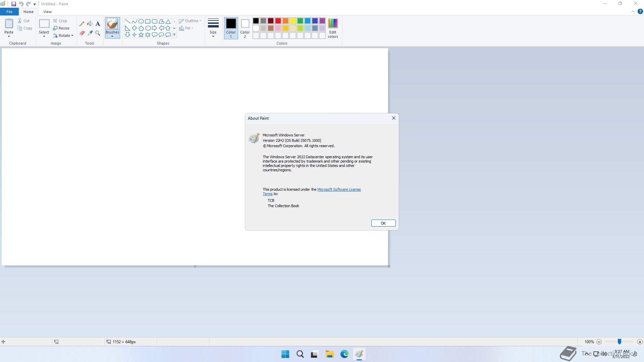644x362 pixels.
Task: Select the Pencil tool
Action: [x=82, y=24]
